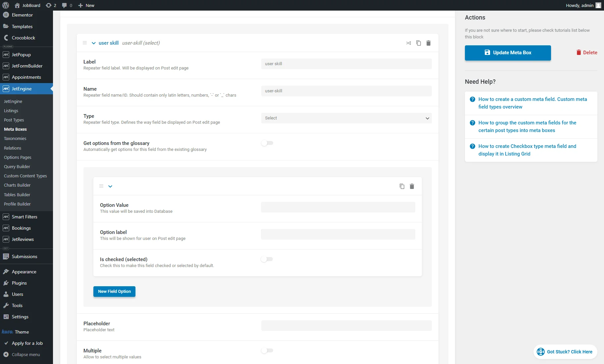
Task: Click Settings icon in sidebar
Action: (6, 317)
